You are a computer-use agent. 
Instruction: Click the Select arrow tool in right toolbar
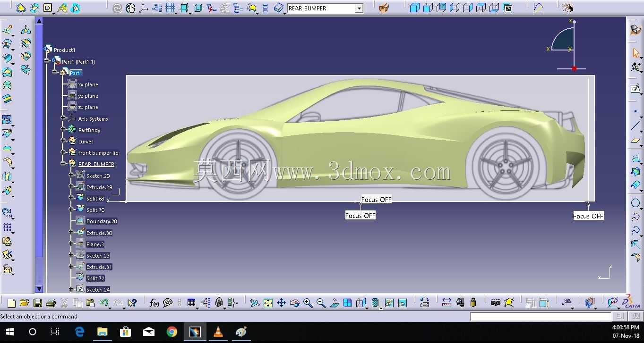(635, 53)
